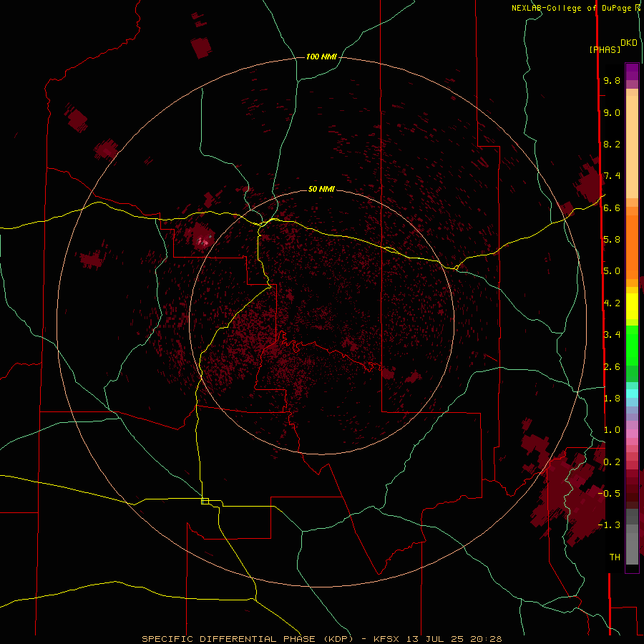Screen dimensions: 644x644
Task: Click the 5.8 scale value
Action: tap(612, 239)
